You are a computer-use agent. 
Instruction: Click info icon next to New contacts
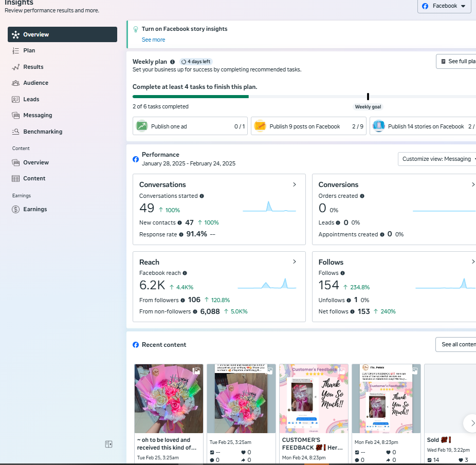pos(180,223)
